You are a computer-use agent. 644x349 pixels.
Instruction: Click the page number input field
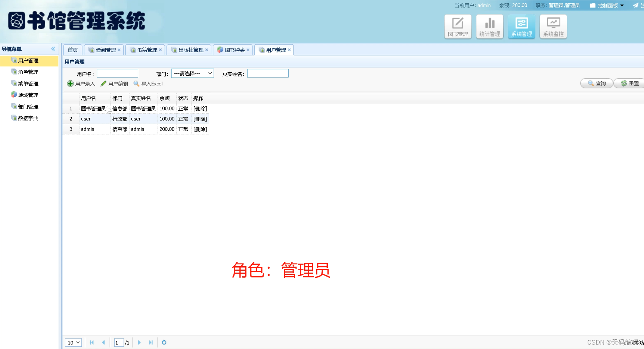coord(119,343)
